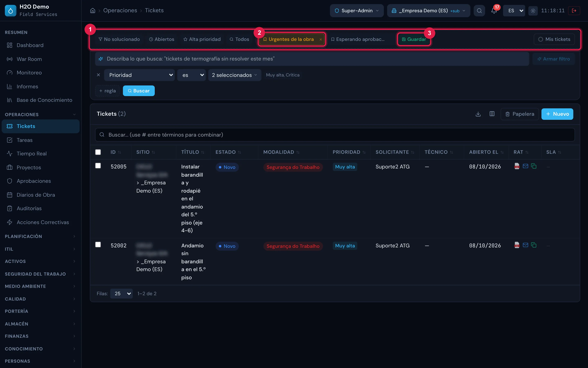Toggle the light/dark theme sun icon
This screenshot has width=588, height=368.
pyautogui.click(x=533, y=11)
